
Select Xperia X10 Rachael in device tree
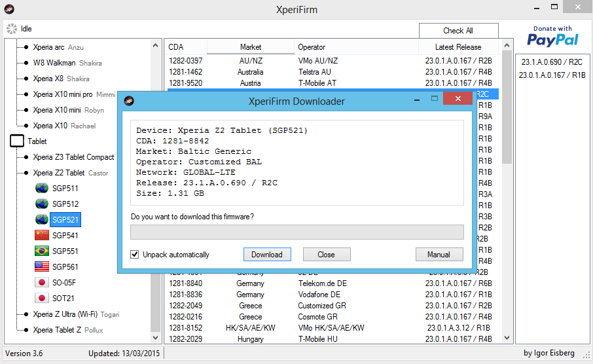pos(64,126)
